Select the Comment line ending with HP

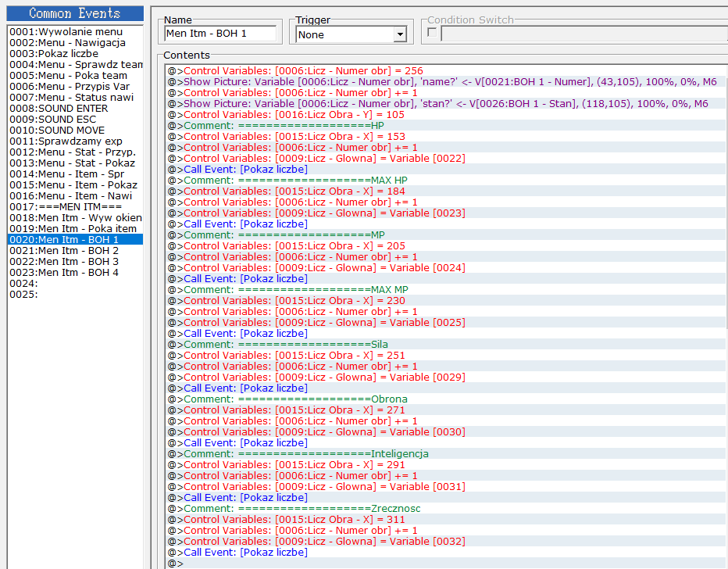coord(445,125)
